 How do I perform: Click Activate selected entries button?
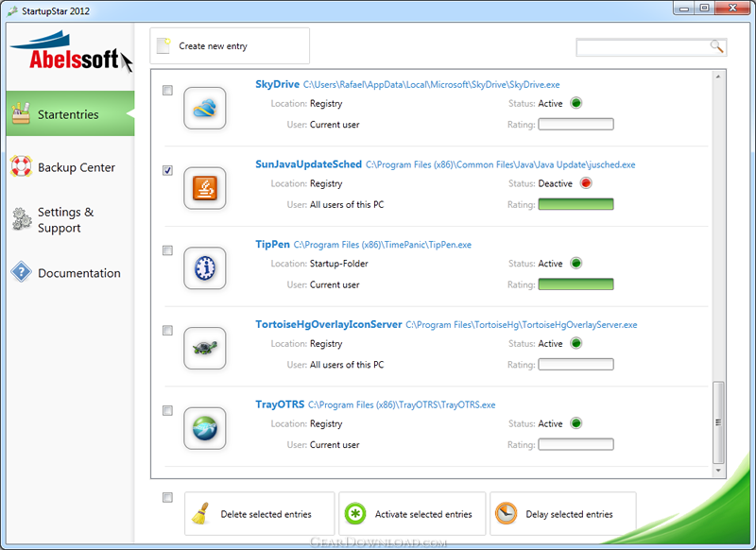pyautogui.click(x=412, y=514)
